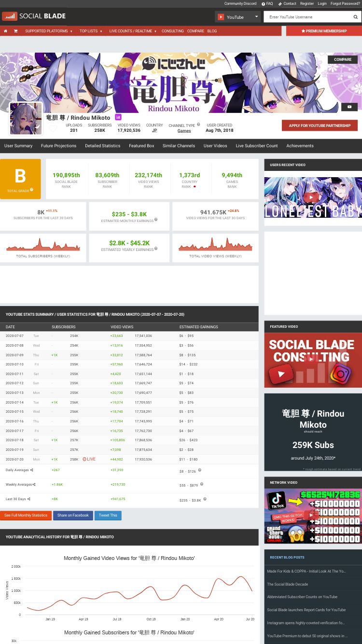The width and height of the screenshot is (362, 644).
Task: Click the search magnifier icon
Action: click(x=356, y=17)
